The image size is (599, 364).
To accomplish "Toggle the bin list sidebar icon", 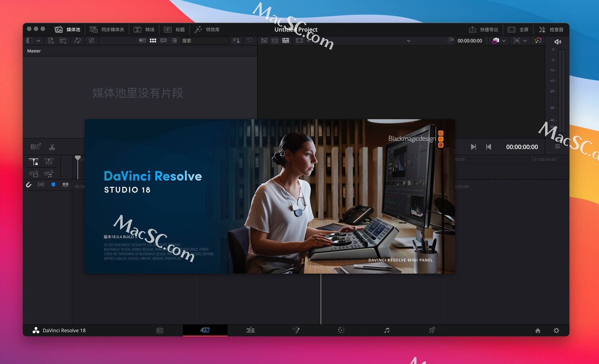I will coord(30,41).
